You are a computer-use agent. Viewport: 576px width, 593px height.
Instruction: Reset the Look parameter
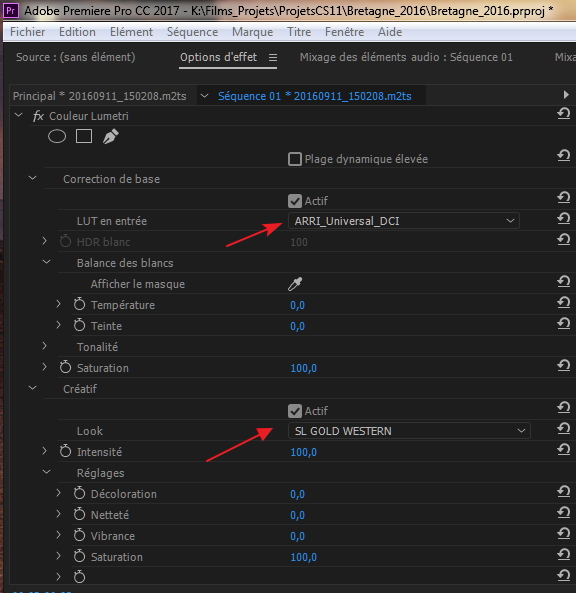coord(564,428)
